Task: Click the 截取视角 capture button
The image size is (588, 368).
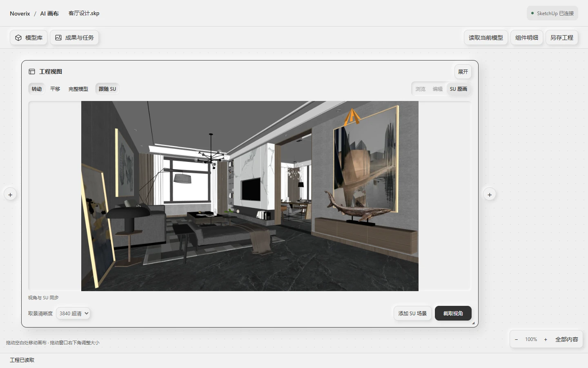Action: coord(453,314)
